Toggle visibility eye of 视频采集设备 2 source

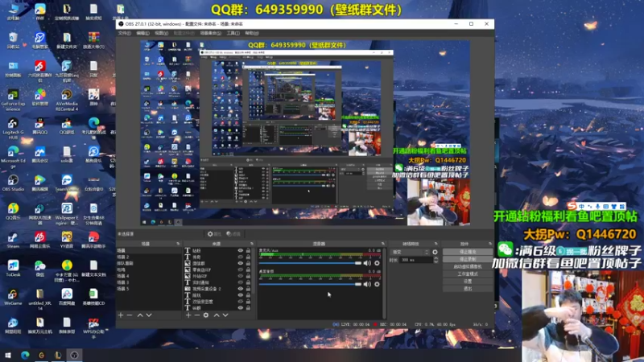[241, 289]
